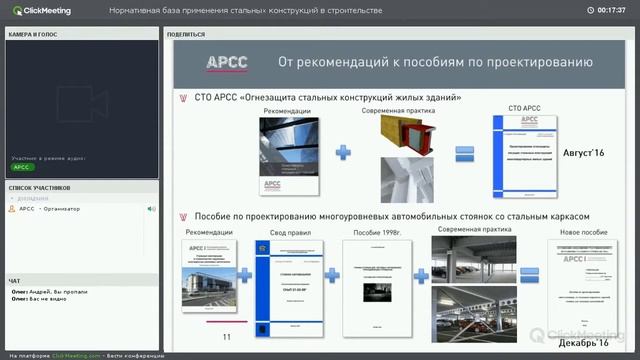640x360 pixels.
Task: Click the insulated steel beam image
Action: click(408, 135)
